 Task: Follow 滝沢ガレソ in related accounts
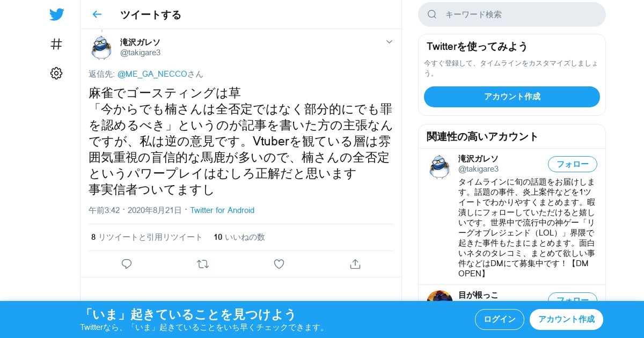pos(573,164)
